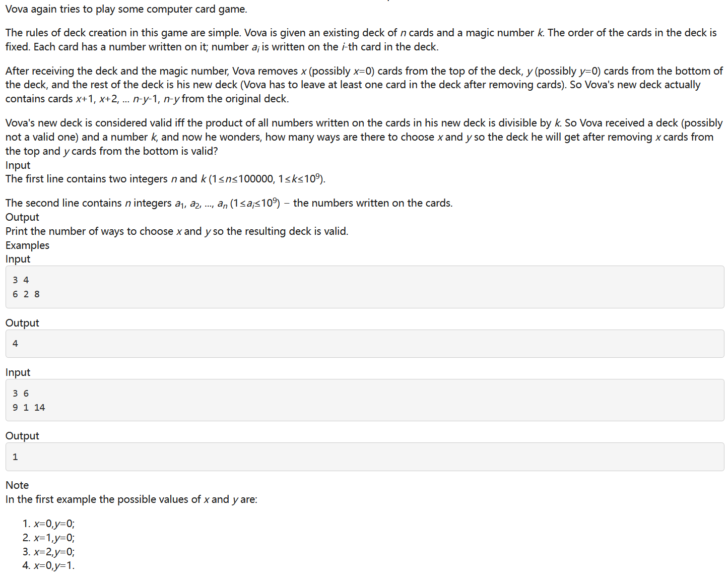This screenshot has width=728, height=580.
Task: Click the "Input" label above the "3 6" block
Action: click(x=18, y=372)
